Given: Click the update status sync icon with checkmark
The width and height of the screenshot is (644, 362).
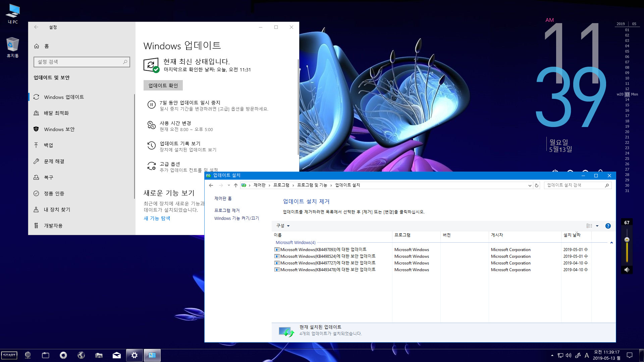Looking at the screenshot, I should [x=151, y=65].
